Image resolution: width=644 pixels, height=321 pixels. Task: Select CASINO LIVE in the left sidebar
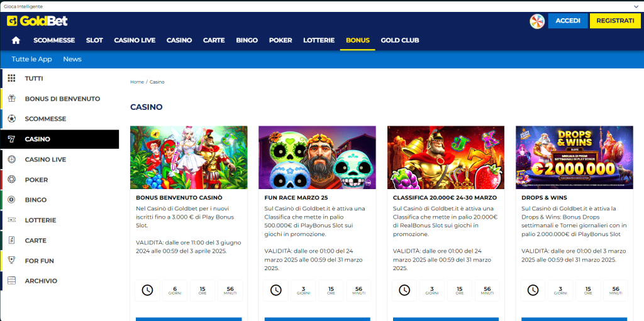(x=60, y=160)
